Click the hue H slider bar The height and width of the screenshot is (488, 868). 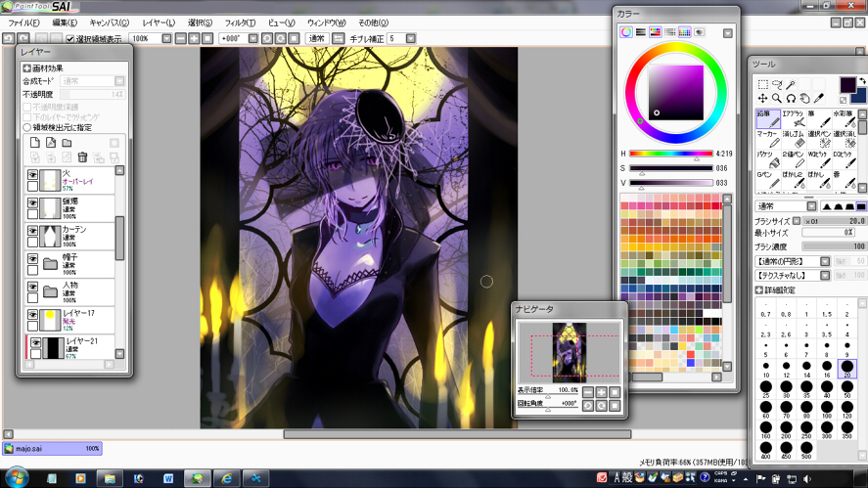click(x=671, y=154)
